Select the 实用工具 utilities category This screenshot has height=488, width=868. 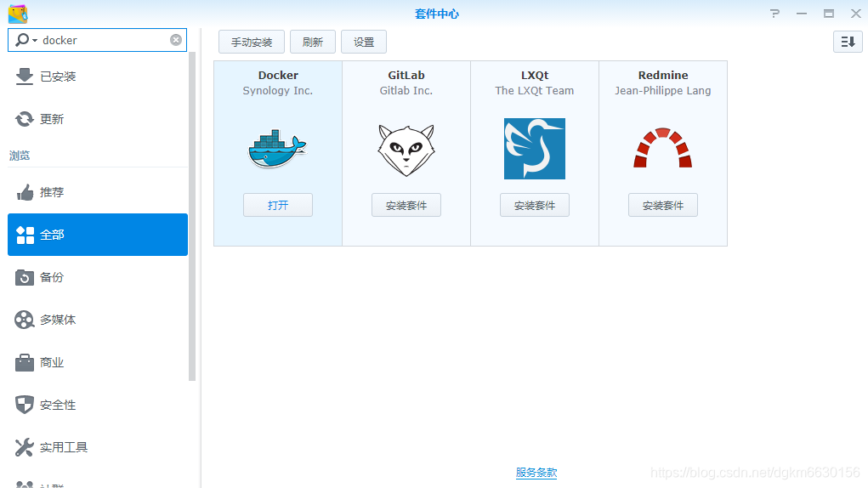click(98, 447)
